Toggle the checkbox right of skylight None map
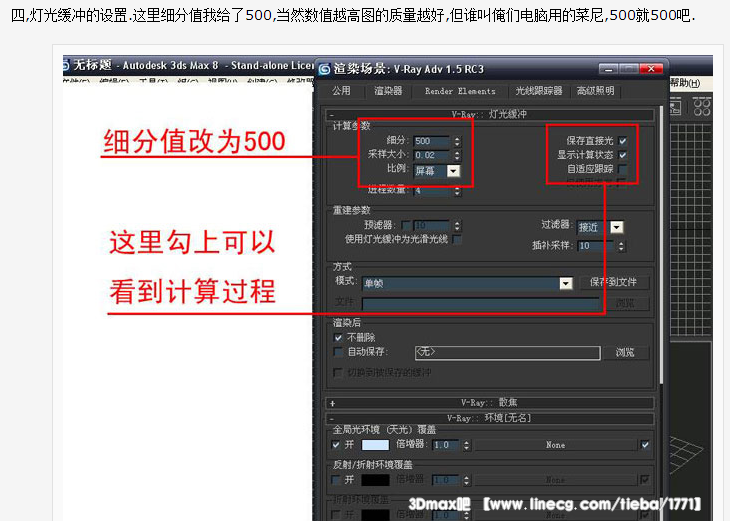The image size is (730, 521). tap(645, 445)
